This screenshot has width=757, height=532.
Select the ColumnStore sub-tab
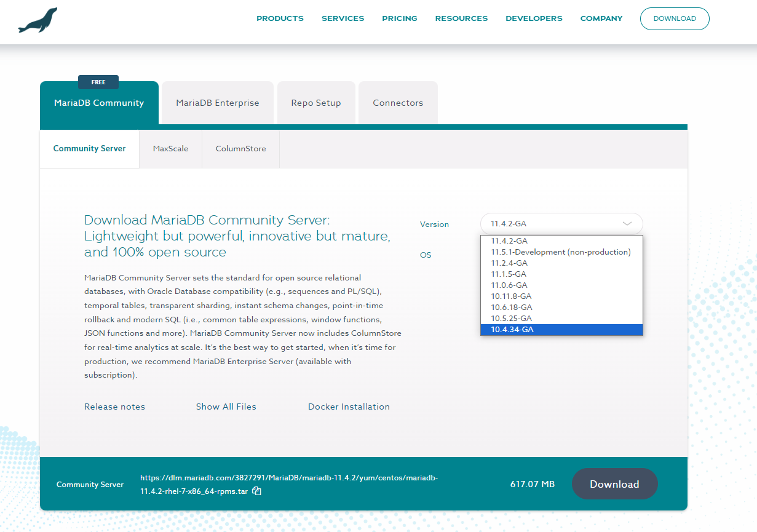(240, 149)
